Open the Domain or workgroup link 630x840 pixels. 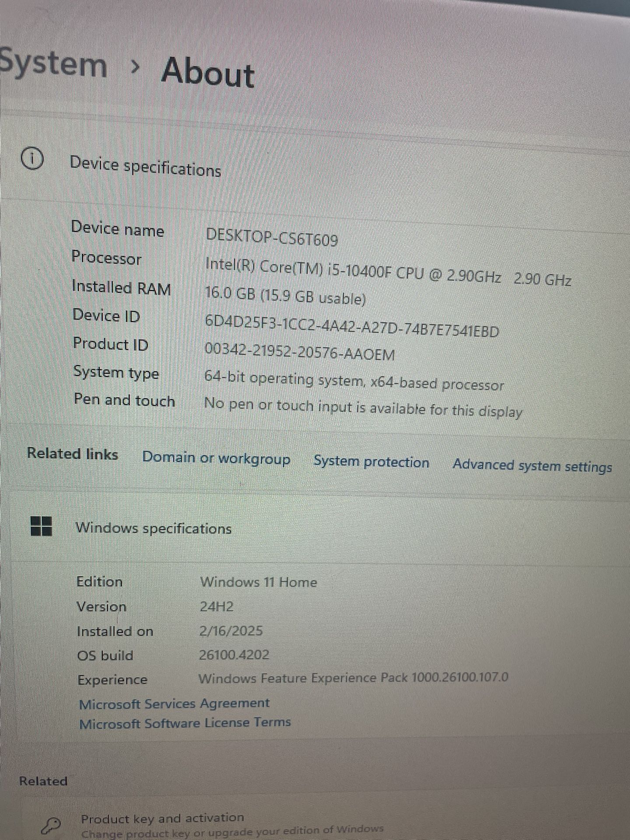pos(216,458)
